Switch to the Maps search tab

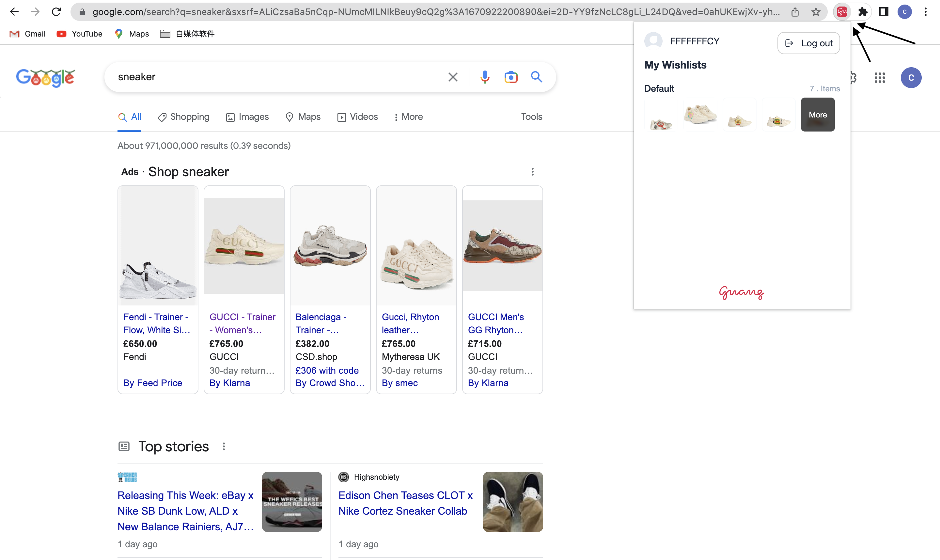[x=303, y=117]
